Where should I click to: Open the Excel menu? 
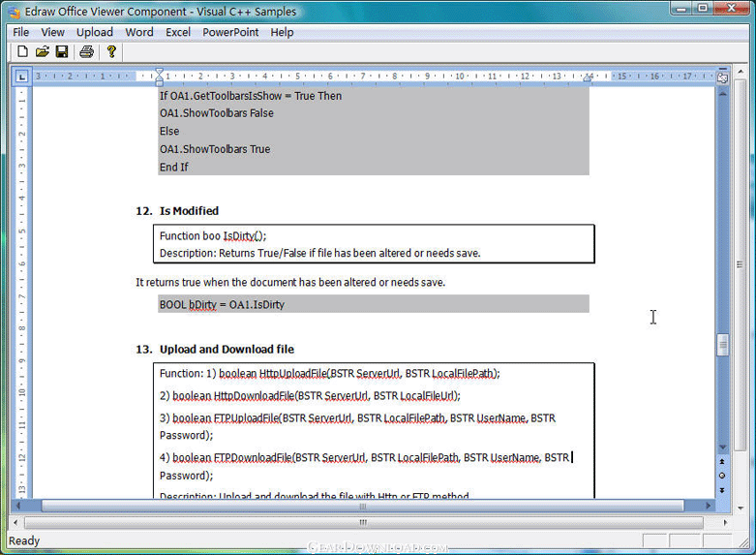pyautogui.click(x=178, y=32)
